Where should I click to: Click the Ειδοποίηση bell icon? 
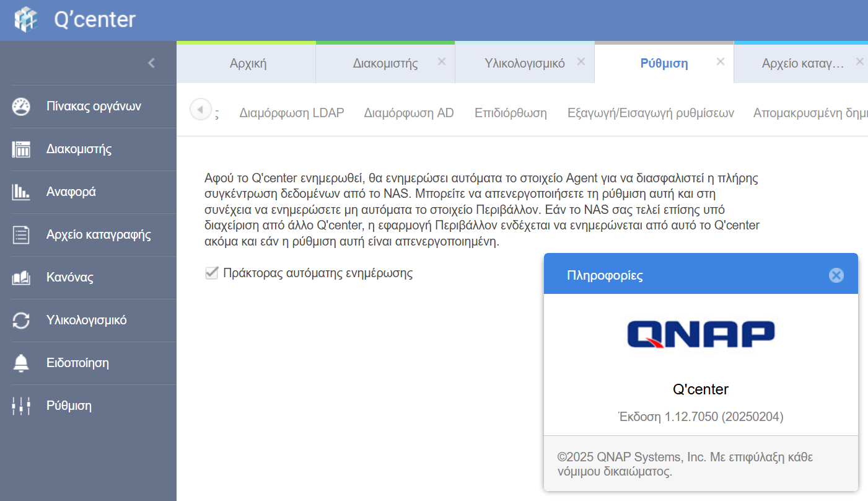tap(21, 363)
